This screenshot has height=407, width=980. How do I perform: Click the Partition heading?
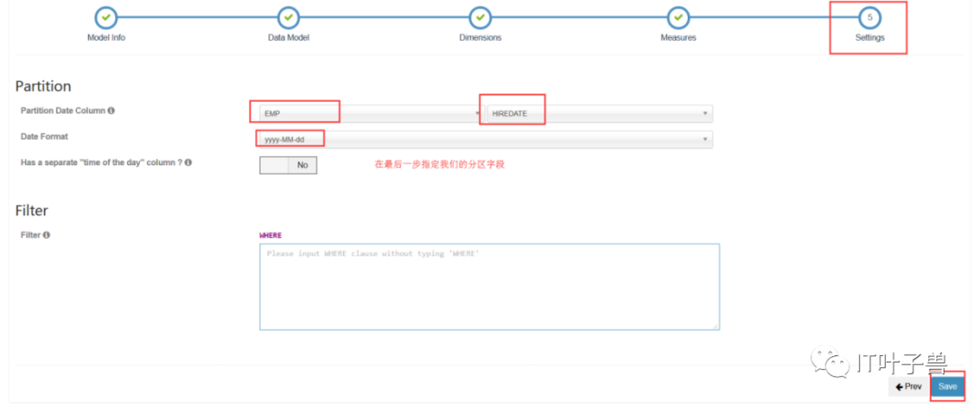(x=44, y=86)
